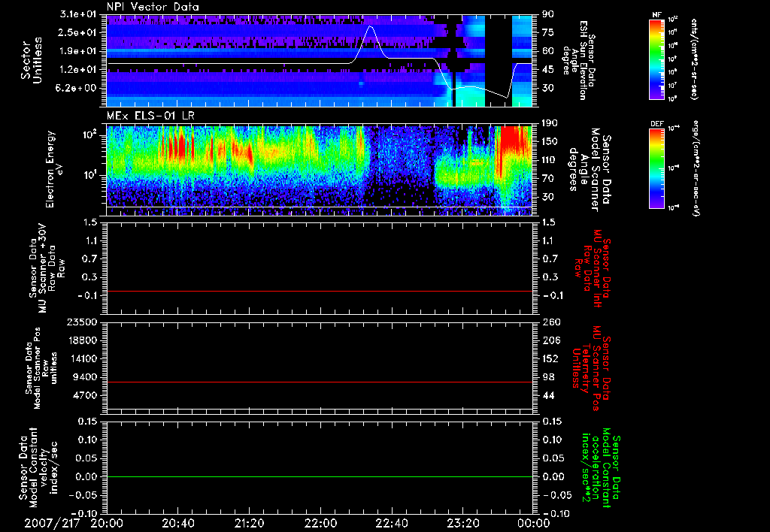Click the 23:20 time axis label
The height and width of the screenshot is (532, 770).
(462, 523)
